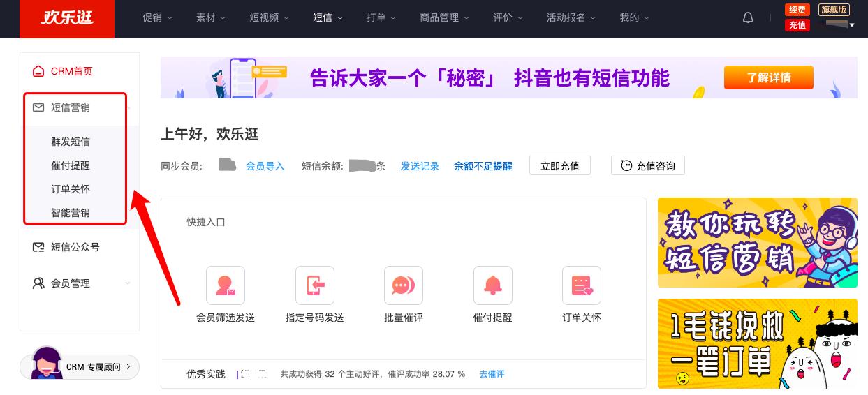The image size is (868, 395).
Task: Click the 立即充值 button
Action: pos(560,165)
